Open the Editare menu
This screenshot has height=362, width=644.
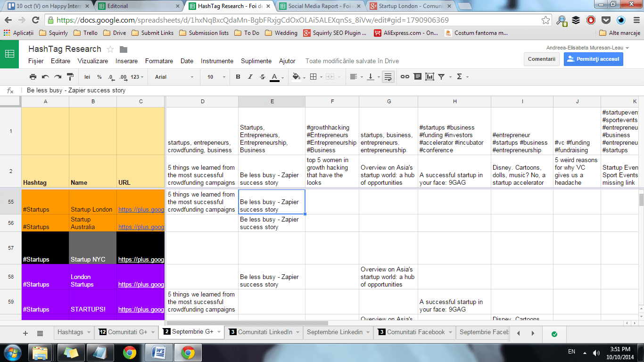point(60,61)
